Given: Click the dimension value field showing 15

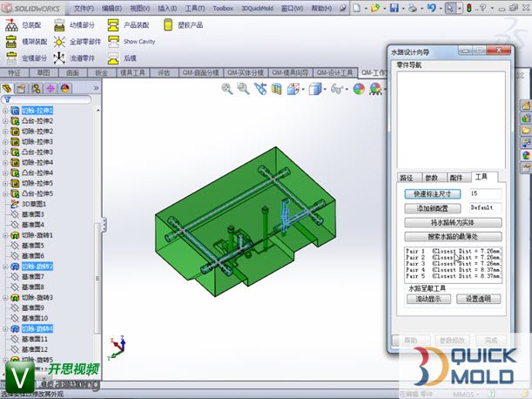Looking at the screenshot, I should 485,193.
